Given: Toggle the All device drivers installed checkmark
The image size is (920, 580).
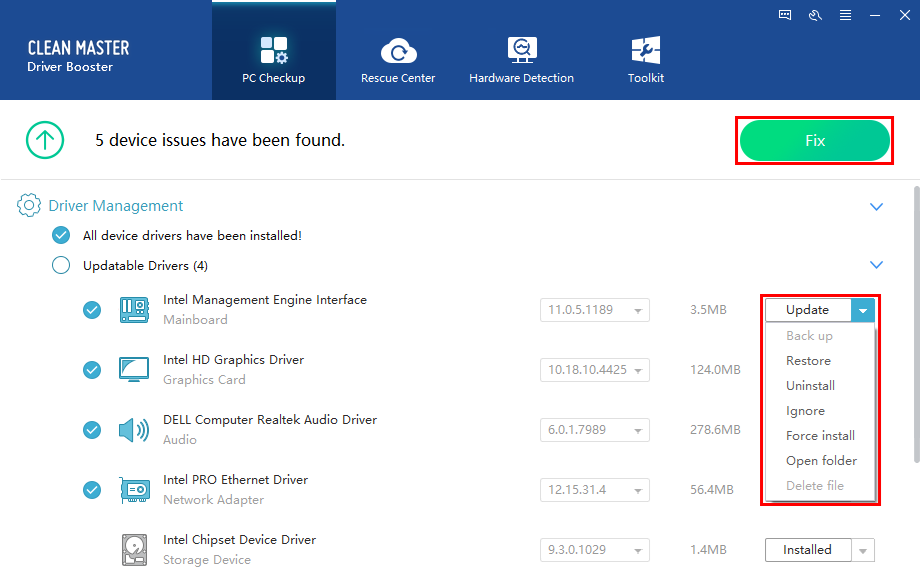Looking at the screenshot, I should (x=61, y=235).
